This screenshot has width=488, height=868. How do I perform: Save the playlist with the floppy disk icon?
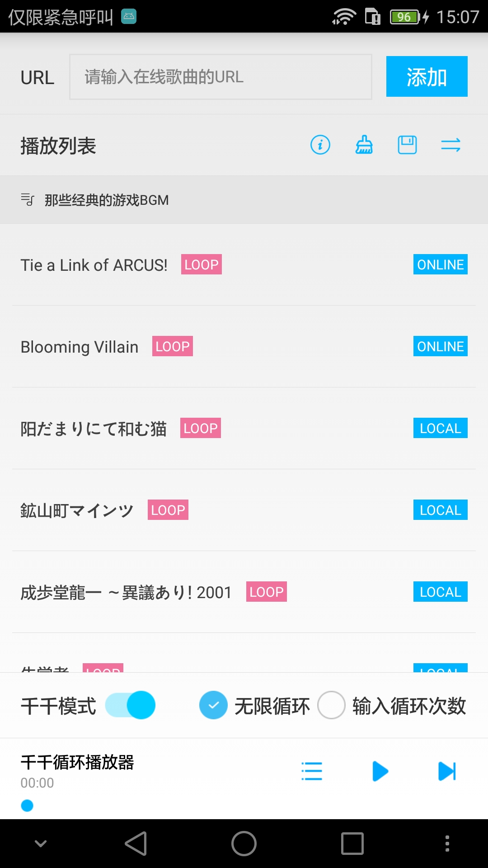pos(407,145)
